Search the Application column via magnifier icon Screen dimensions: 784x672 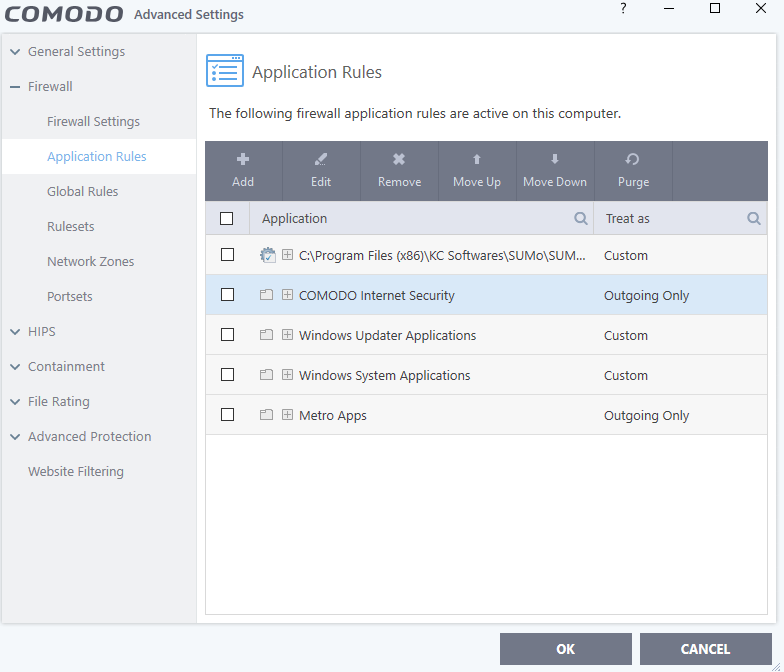point(581,218)
